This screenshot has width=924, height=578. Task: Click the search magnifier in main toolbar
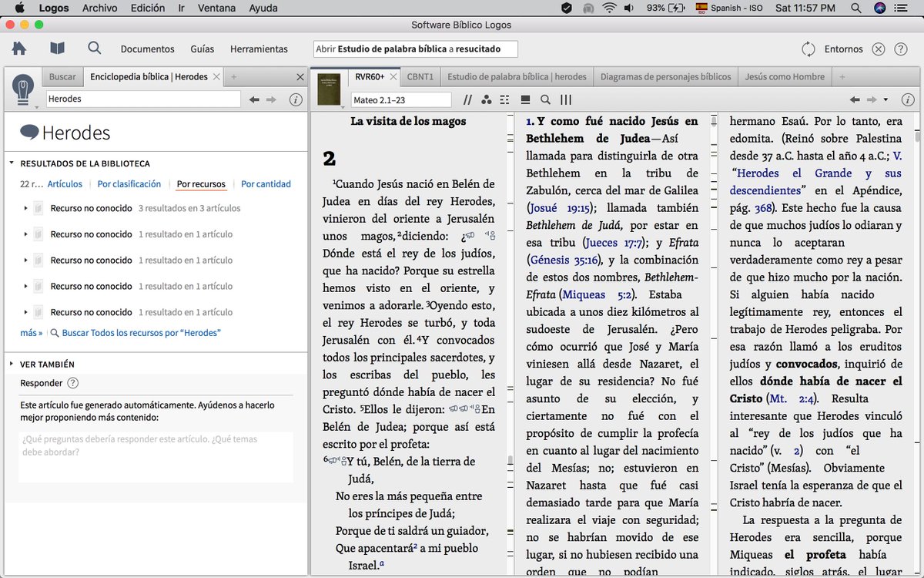click(x=95, y=48)
